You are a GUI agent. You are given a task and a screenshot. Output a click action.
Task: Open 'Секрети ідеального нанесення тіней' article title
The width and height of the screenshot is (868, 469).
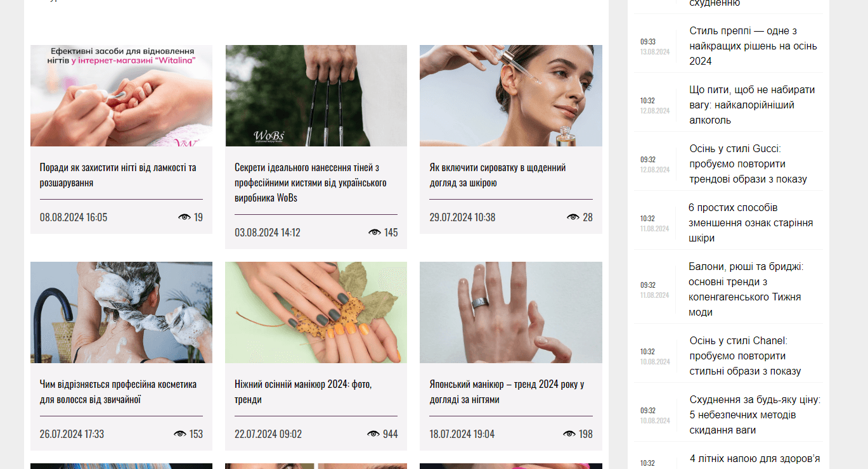[x=311, y=183]
